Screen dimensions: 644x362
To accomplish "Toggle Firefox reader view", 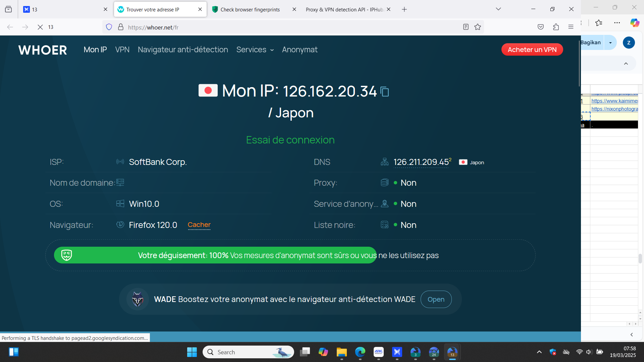I will (x=466, y=27).
